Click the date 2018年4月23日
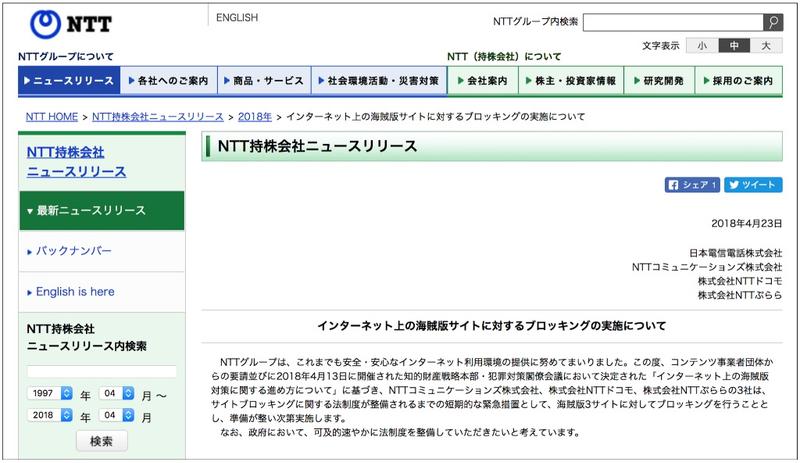The image size is (800, 463). (x=746, y=224)
